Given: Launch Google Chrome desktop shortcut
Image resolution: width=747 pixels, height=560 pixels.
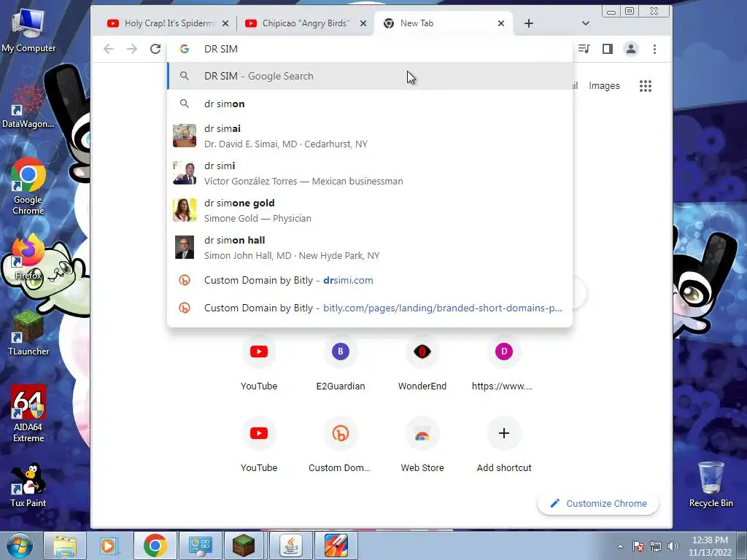Looking at the screenshot, I should point(28,186).
